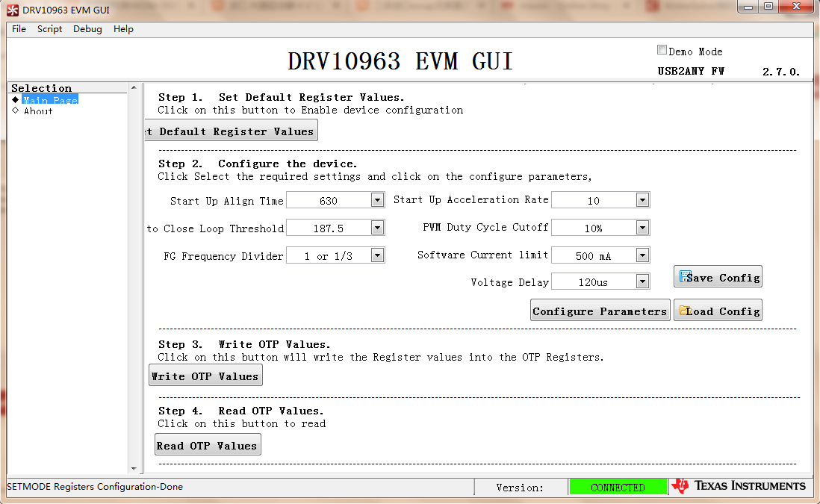Click the green CONNECTED status indicator
The width and height of the screenshot is (820, 504).
[618, 487]
